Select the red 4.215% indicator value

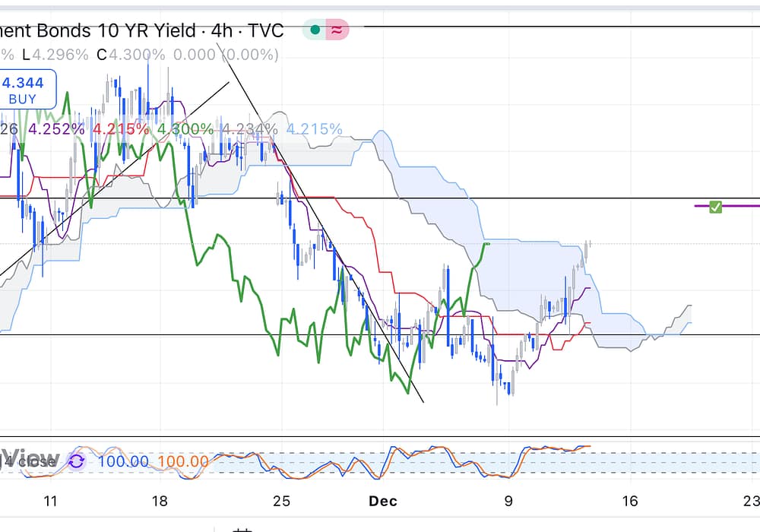(x=120, y=129)
